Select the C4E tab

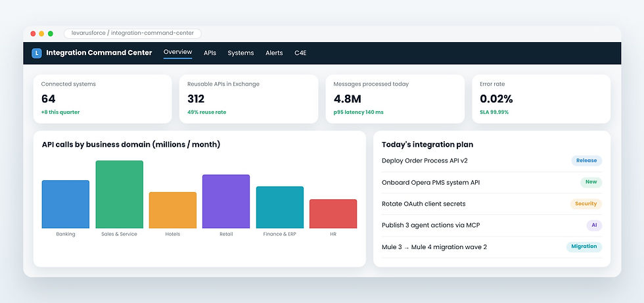pos(300,53)
